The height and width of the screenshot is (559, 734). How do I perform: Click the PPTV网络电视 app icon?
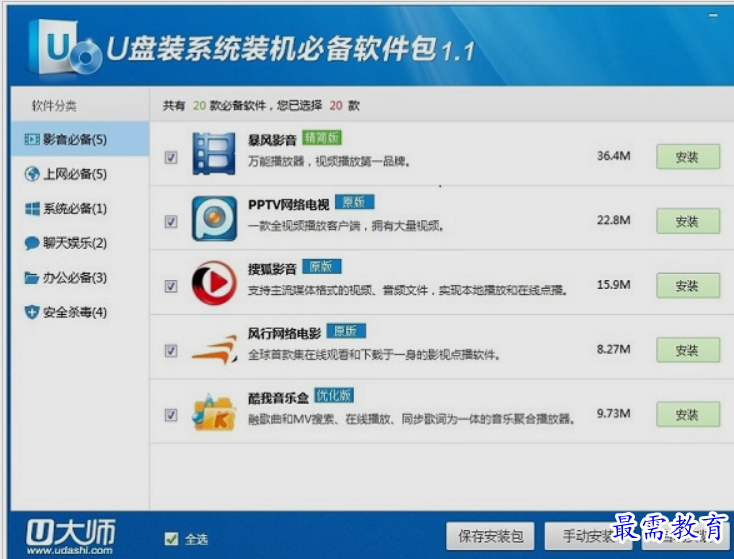214,218
